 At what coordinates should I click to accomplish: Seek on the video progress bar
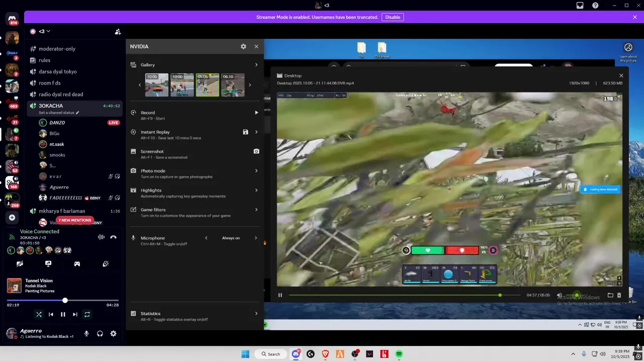coord(405,295)
